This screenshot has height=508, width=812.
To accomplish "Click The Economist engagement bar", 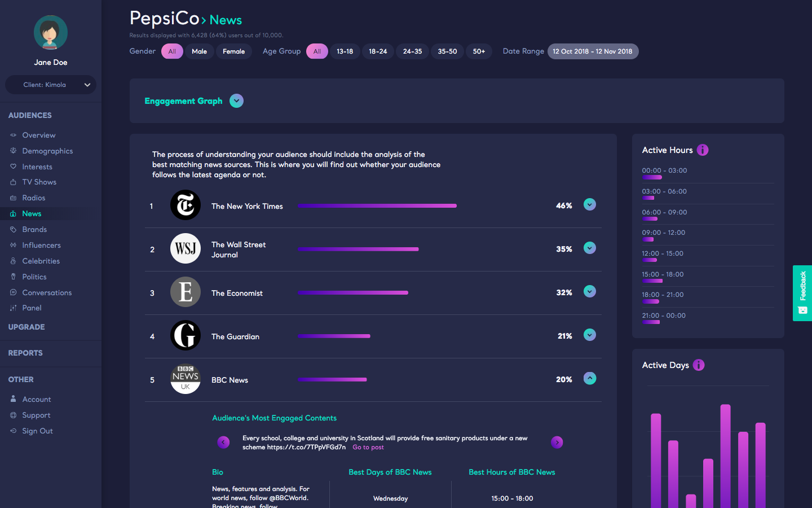I will [353, 292].
